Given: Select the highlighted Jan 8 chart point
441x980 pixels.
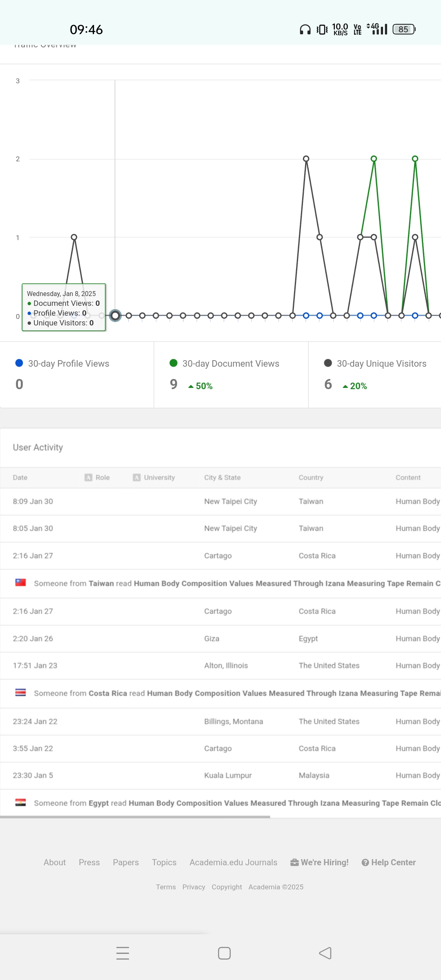Looking at the screenshot, I should click(115, 315).
